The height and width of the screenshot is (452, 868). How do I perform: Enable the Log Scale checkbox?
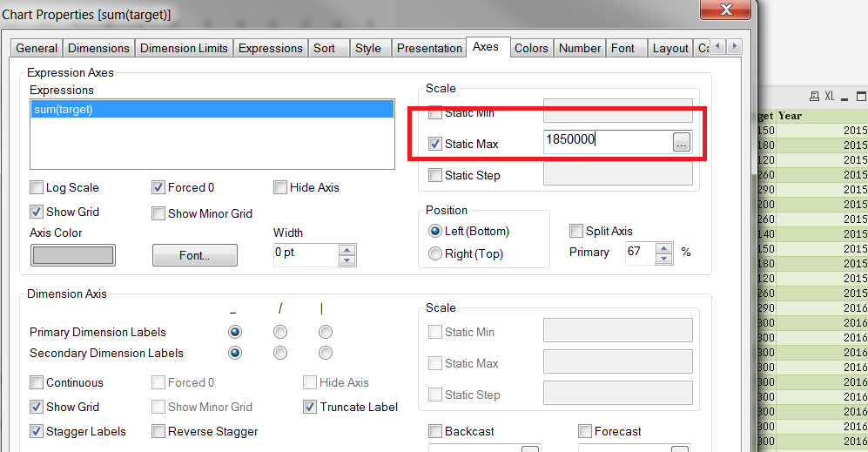point(37,187)
